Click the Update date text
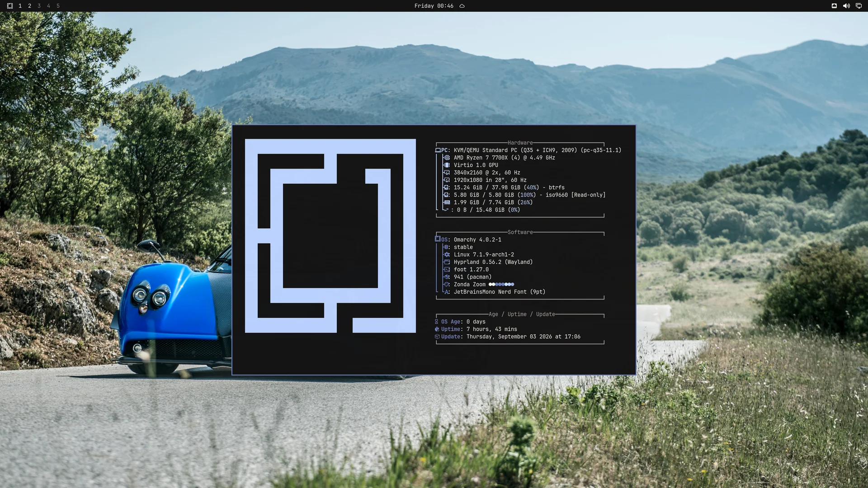This screenshot has width=868, height=488. pyautogui.click(x=524, y=337)
